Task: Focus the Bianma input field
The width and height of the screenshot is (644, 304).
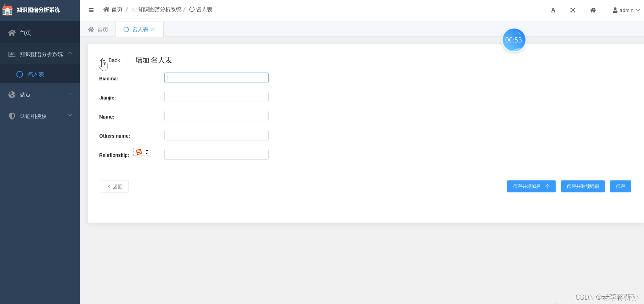Action: coord(216,78)
